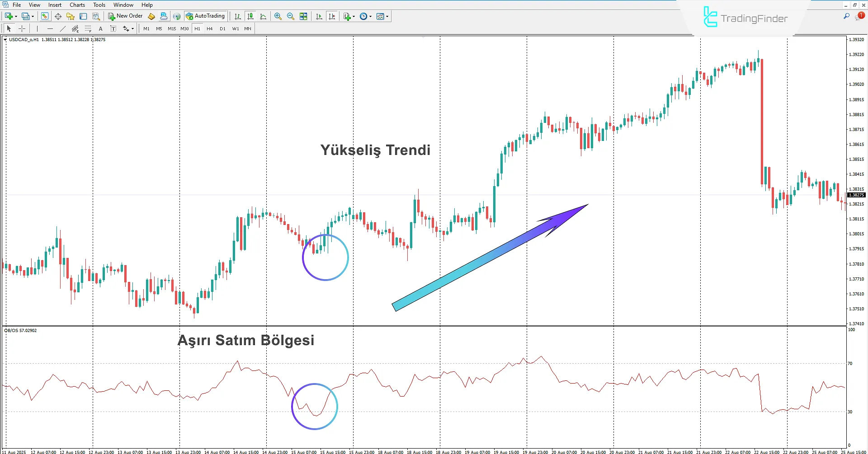The image size is (868, 454).
Task: Switch timeframe to H4
Action: tap(209, 28)
